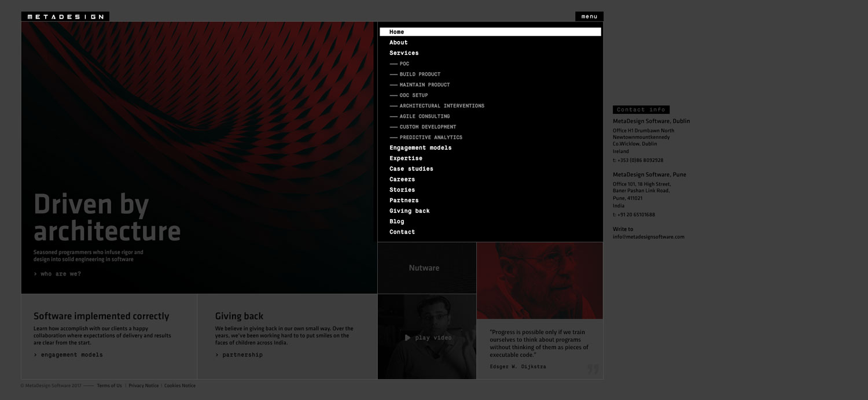Toggle the menu button in the top-right corner
This screenshot has width=868, height=400.
click(589, 16)
